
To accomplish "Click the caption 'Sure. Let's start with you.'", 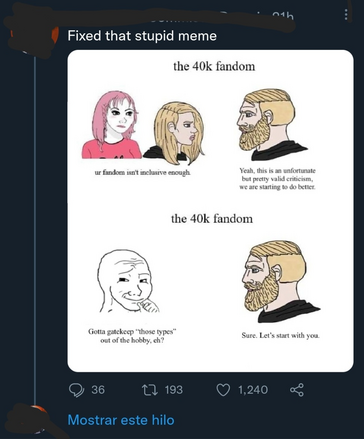I will click(281, 335).
